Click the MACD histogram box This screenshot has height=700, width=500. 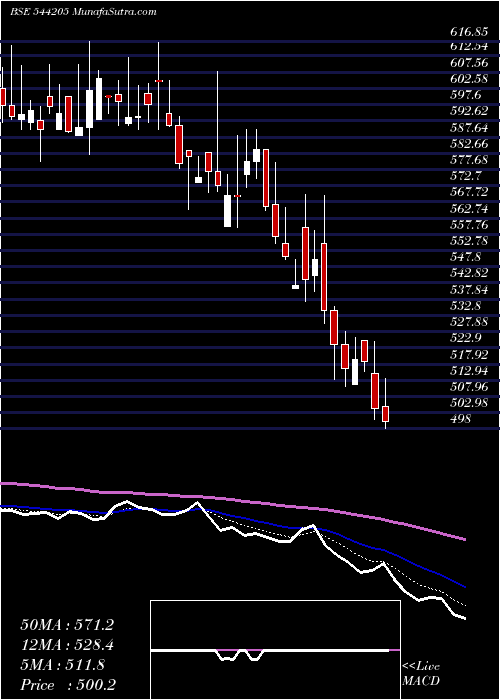(275, 650)
